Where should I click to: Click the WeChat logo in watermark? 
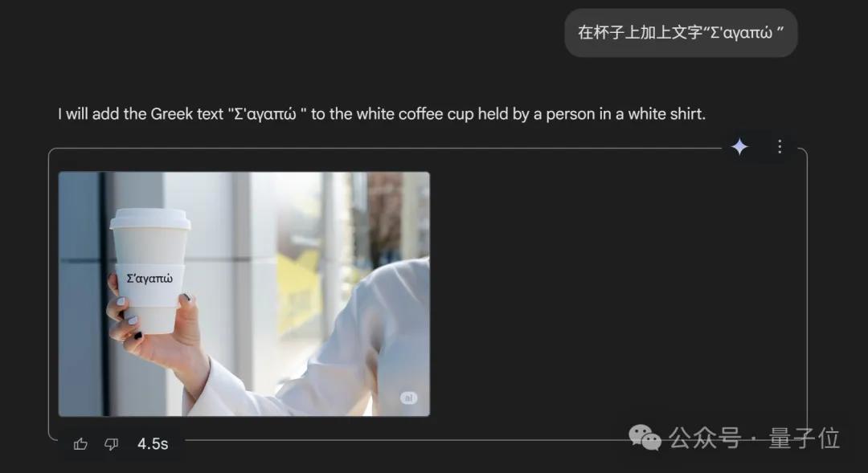[x=645, y=438]
